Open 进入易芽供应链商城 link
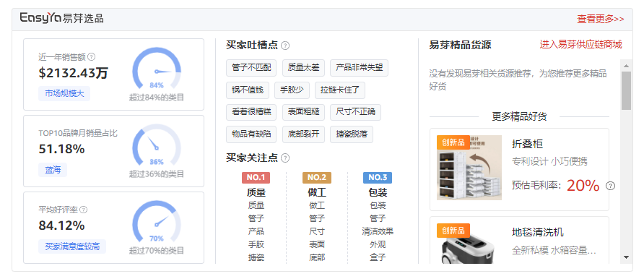This screenshot has width=644, height=279. tap(580, 44)
